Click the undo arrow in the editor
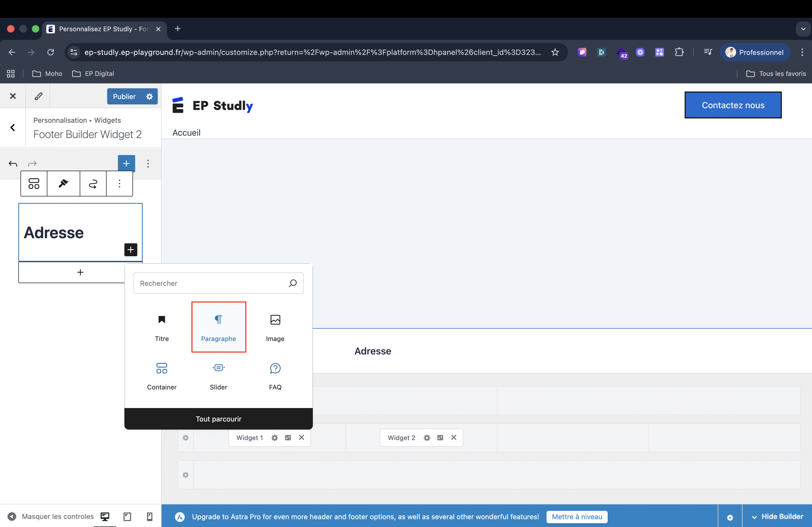Screen dimensions: 812x527 [13, 164]
